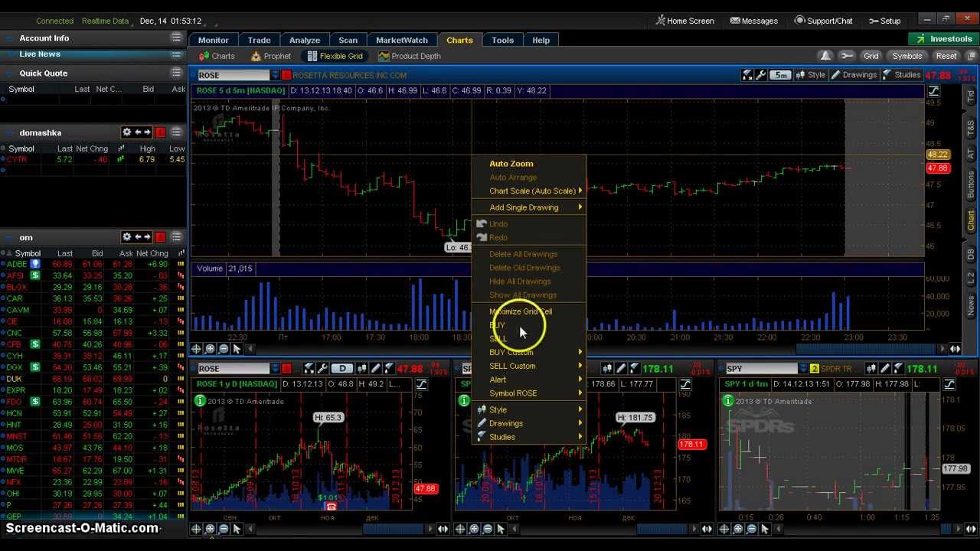Click the green Investools button
This screenshot has height=551, width=980.
(944, 39)
